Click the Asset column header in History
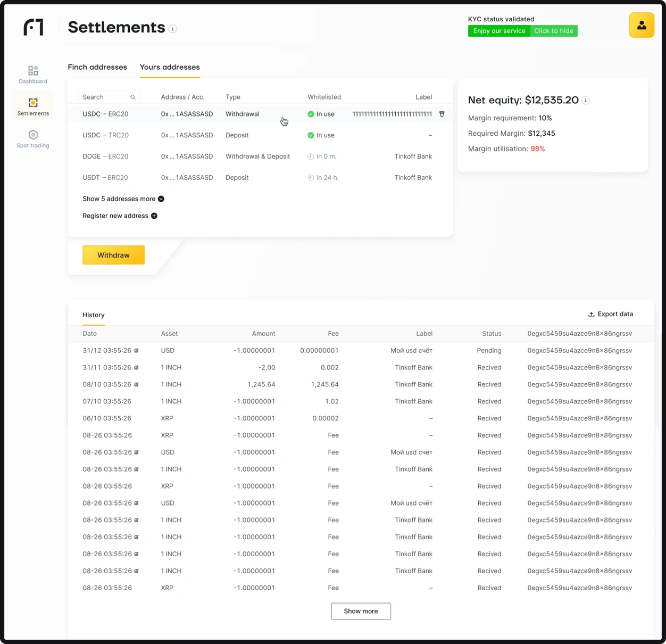 click(169, 334)
